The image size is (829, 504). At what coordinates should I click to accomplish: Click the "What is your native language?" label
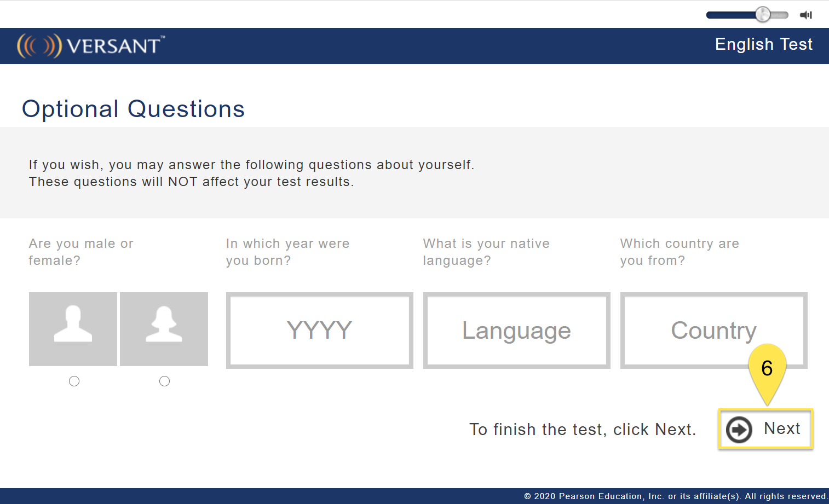(x=486, y=252)
